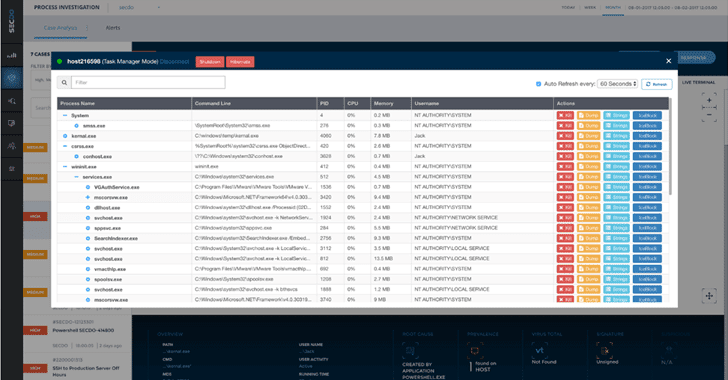Viewport: 728px width, 380px height.
Task: Dump the smss.exe process memory
Action: coord(588,126)
